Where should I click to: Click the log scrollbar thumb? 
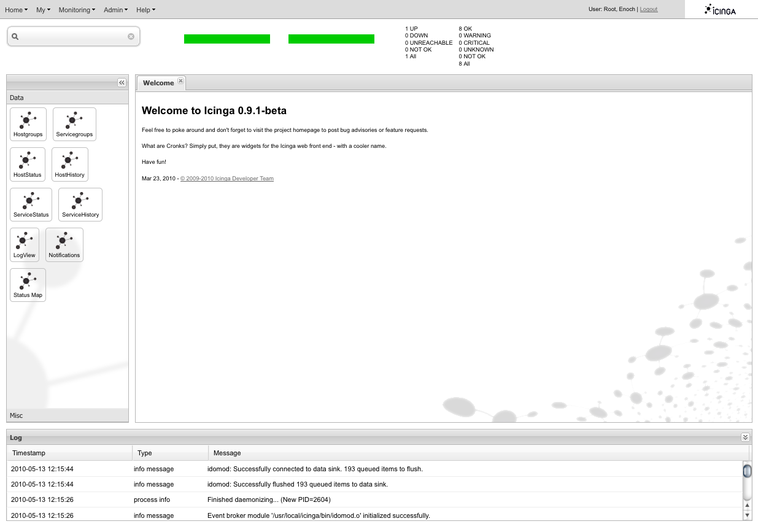747,471
